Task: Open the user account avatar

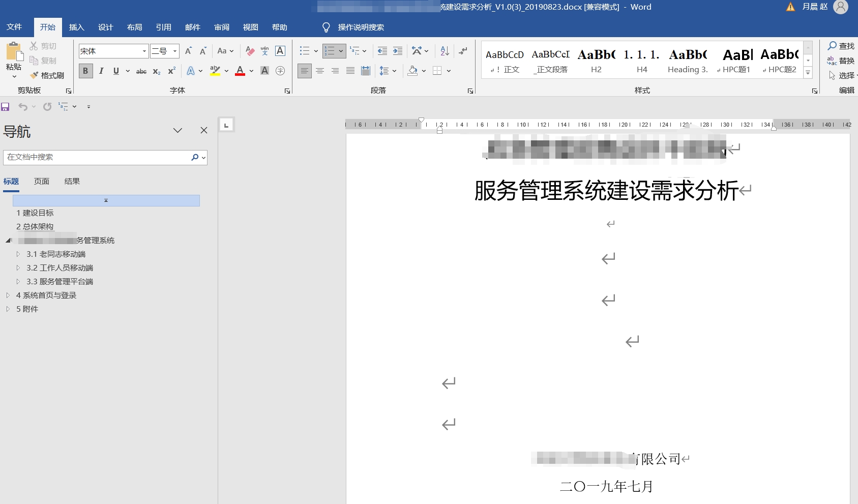Action: click(x=841, y=7)
